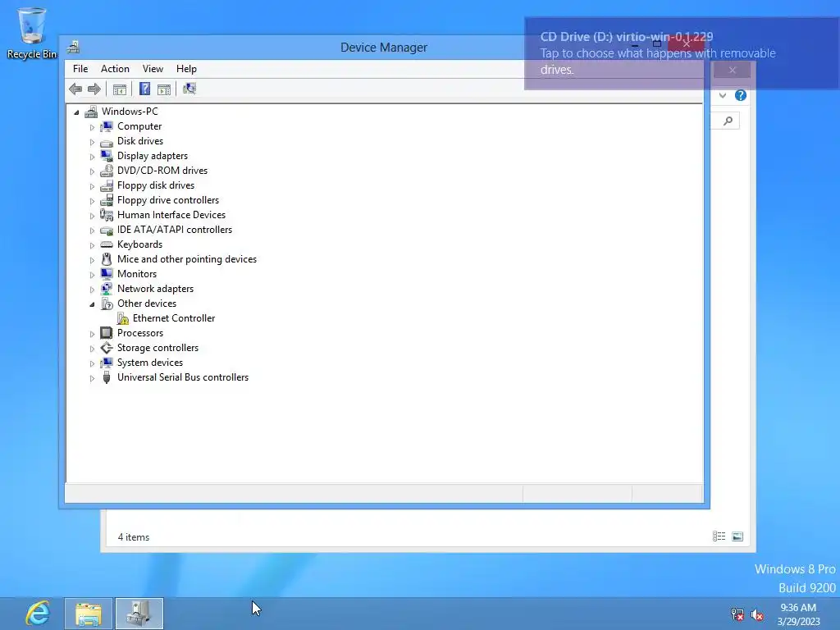Select the Other devices category label

pos(147,304)
